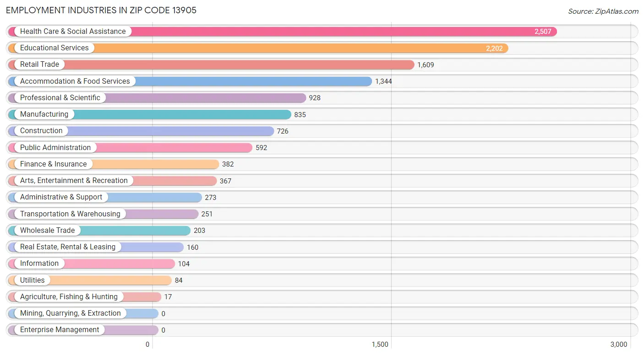Select Transportation & Warehousing label
Screen dimensions: 644x355
coord(70,214)
